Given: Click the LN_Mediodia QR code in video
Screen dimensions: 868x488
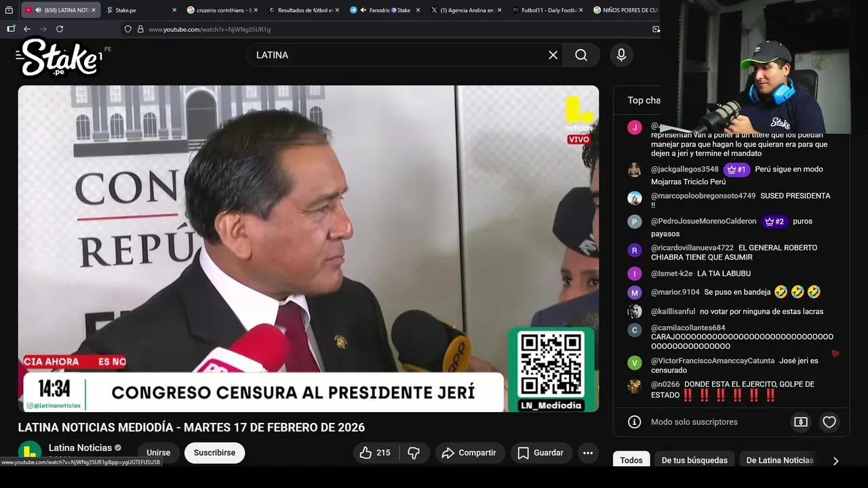Looking at the screenshot, I should (x=551, y=364).
